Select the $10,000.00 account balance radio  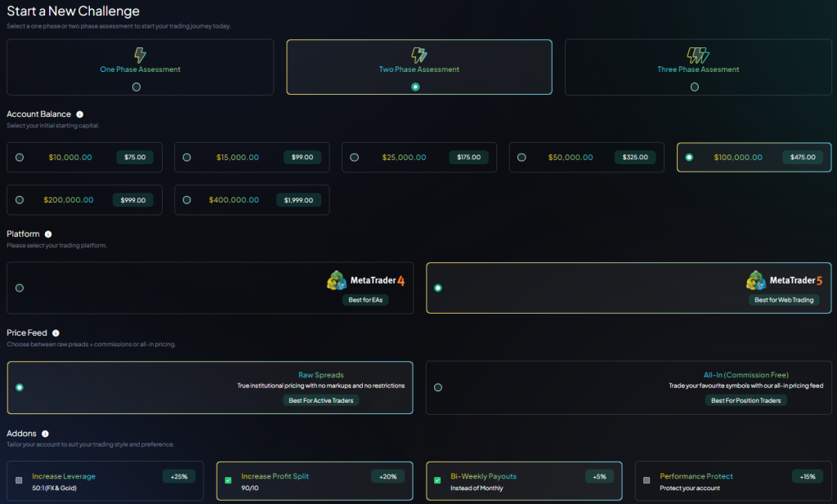pyautogui.click(x=20, y=158)
